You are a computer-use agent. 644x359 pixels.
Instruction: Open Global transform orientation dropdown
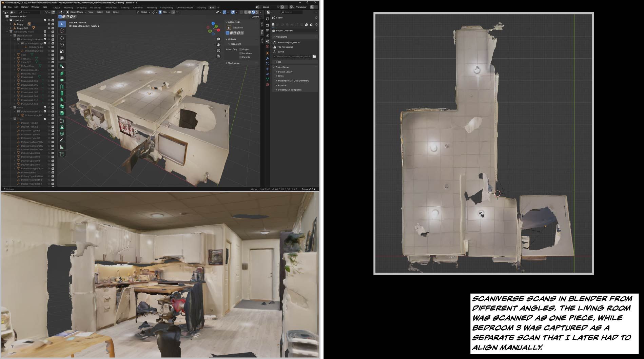tap(144, 12)
